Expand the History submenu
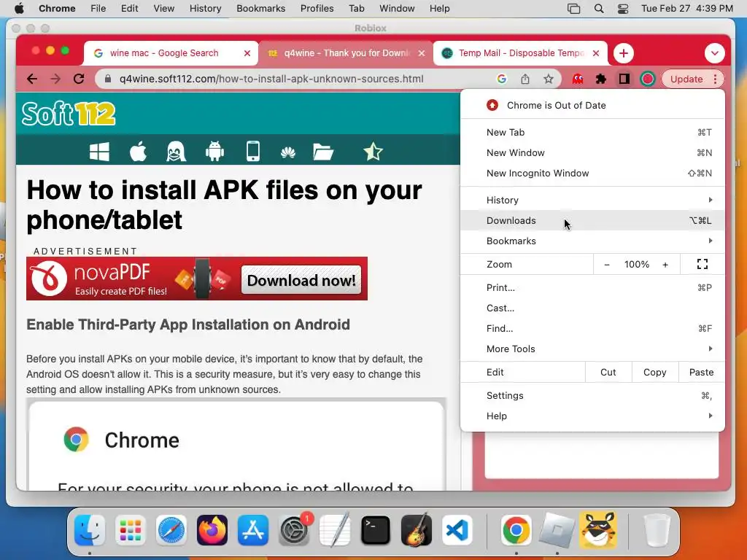 click(x=592, y=200)
